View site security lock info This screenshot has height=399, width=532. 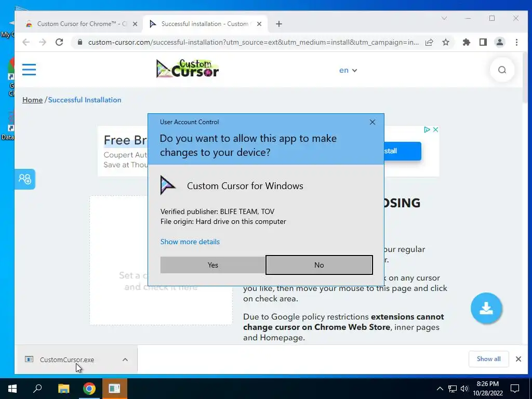(80, 42)
